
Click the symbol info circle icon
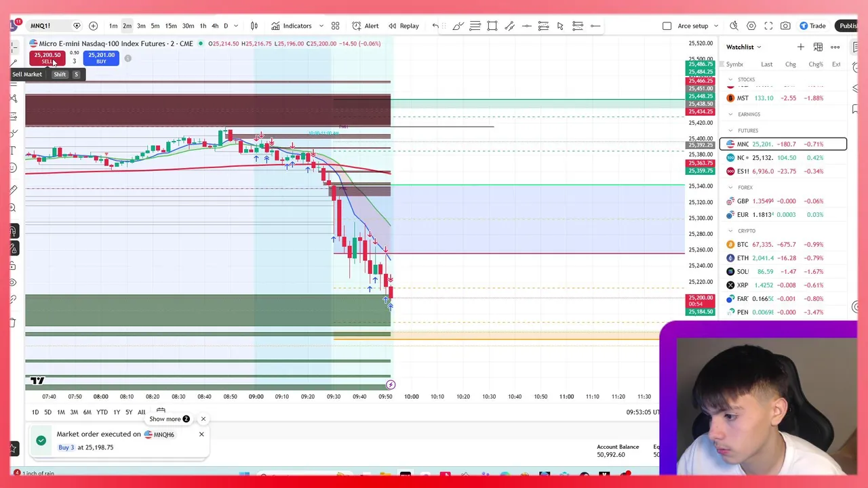coord(127,58)
